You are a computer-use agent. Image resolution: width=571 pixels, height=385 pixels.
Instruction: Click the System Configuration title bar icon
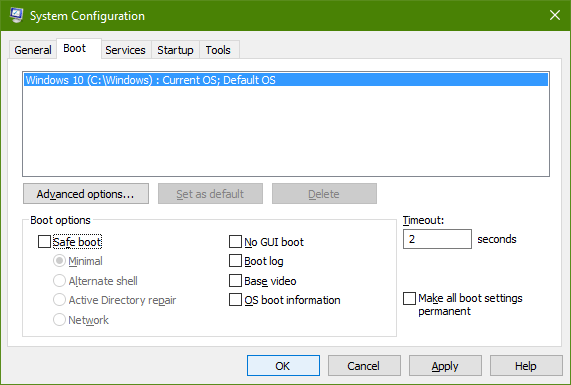click(x=16, y=15)
